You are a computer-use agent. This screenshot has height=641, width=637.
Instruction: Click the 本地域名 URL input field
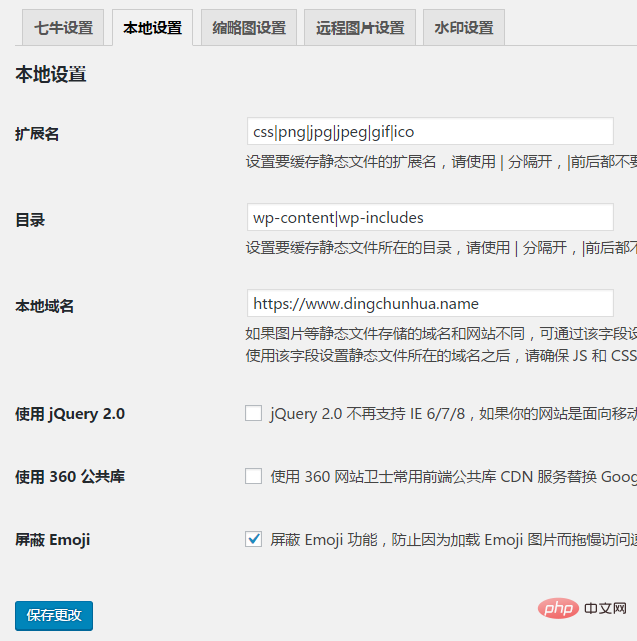pyautogui.click(x=430, y=303)
